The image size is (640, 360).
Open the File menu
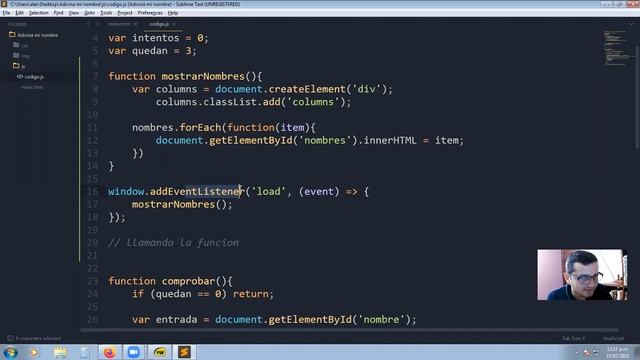click(6, 13)
